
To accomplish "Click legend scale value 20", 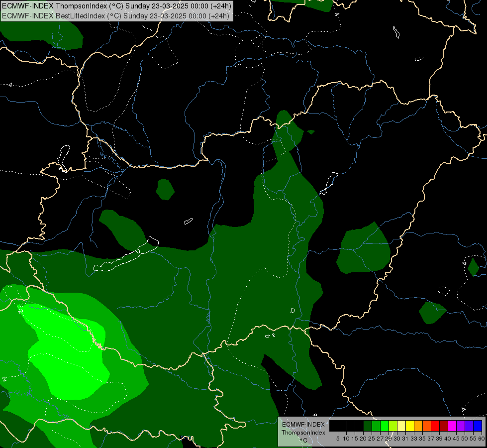I will 363,439.
